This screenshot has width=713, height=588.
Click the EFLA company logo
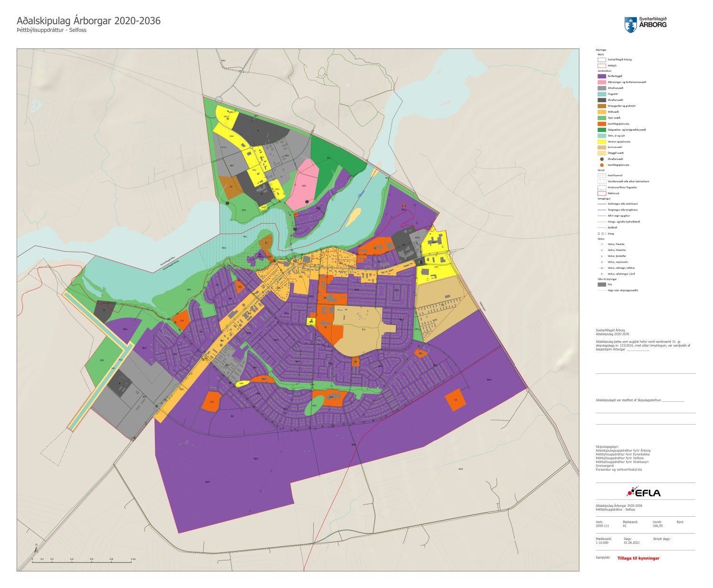644,492
